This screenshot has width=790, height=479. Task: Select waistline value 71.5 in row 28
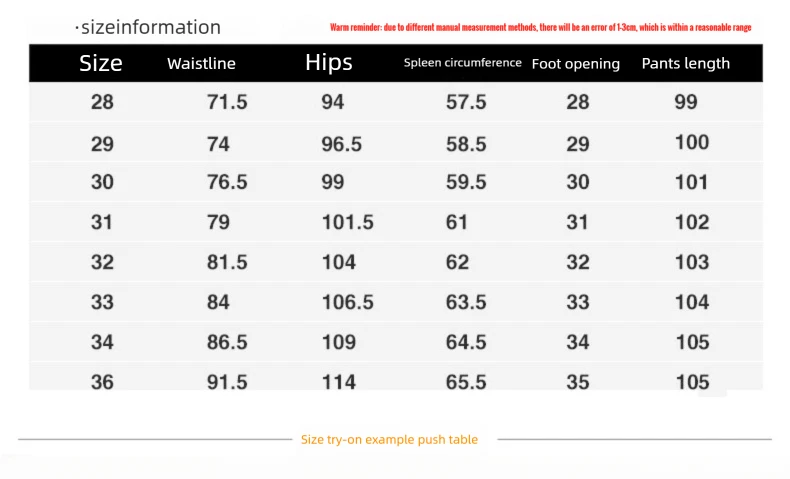click(x=227, y=102)
